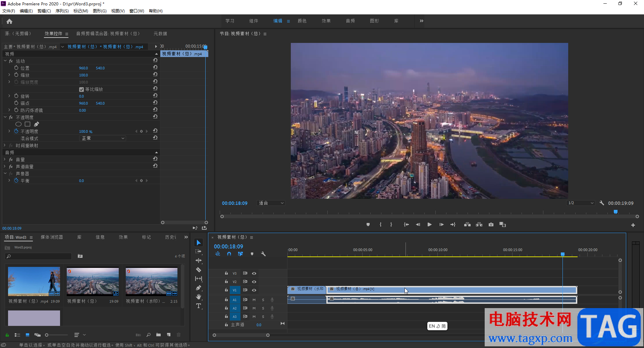Screen dimensions: 644x348
Task: Select the 视频素材（水印） thumbnail in project bin
Action: pos(152,282)
